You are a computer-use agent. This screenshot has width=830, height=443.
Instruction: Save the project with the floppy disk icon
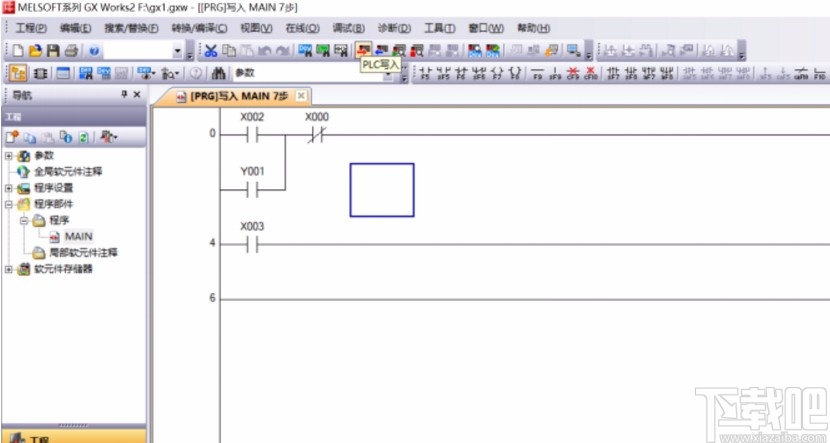point(53,51)
